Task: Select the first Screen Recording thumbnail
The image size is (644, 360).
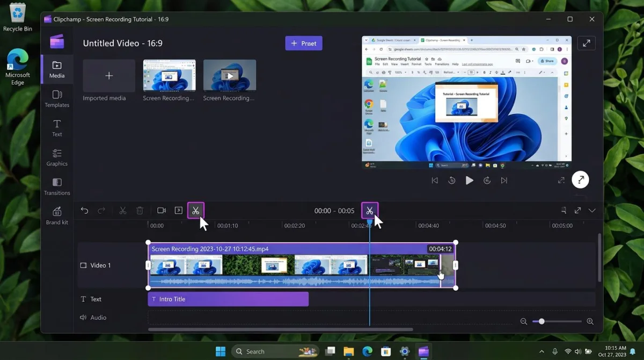Action: click(169, 75)
